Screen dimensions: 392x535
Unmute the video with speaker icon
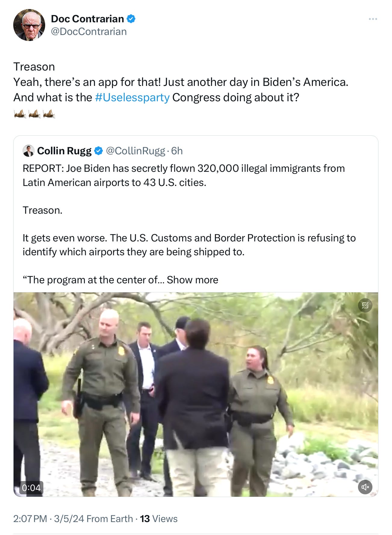[365, 487]
